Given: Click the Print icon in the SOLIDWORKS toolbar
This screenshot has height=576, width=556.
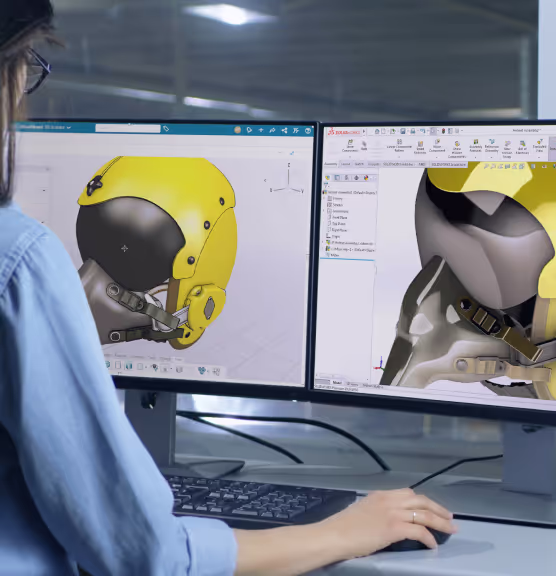Looking at the screenshot, I should [413, 132].
